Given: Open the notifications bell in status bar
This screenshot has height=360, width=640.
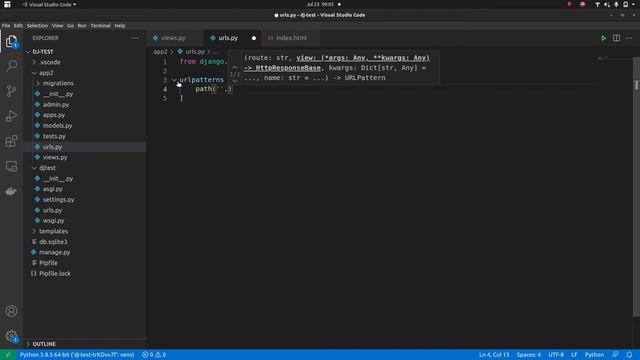Looking at the screenshot, I should pyautogui.click(x=629, y=355).
